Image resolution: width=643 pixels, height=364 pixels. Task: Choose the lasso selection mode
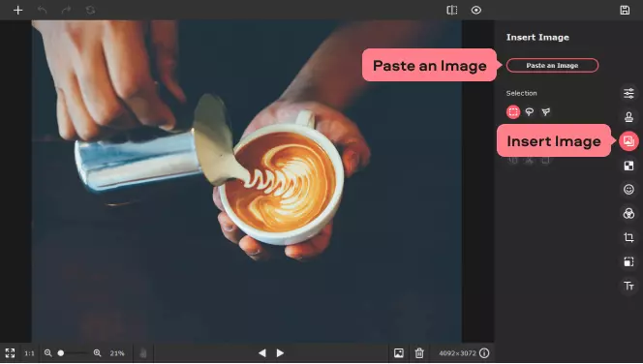(530, 112)
